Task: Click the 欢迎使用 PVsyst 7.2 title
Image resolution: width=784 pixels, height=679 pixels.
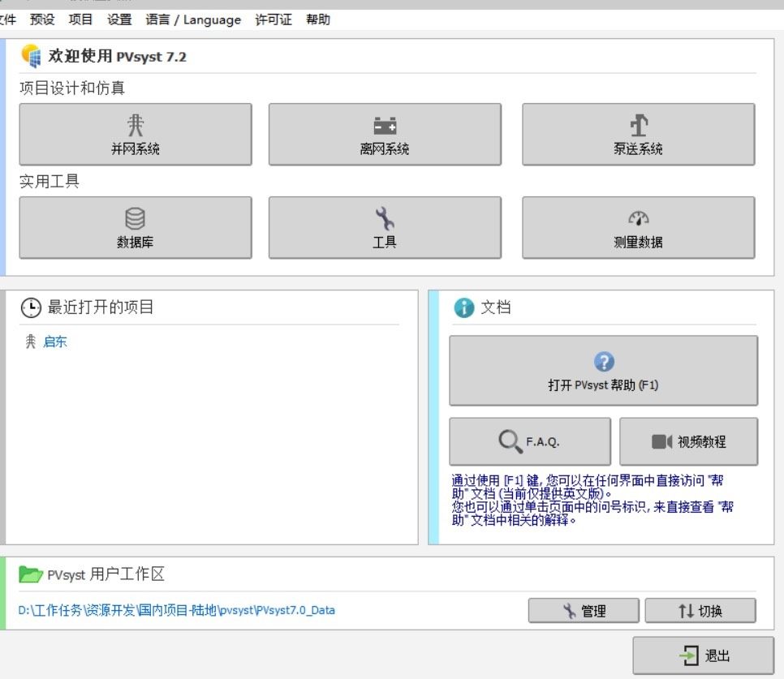Action: click(x=117, y=56)
